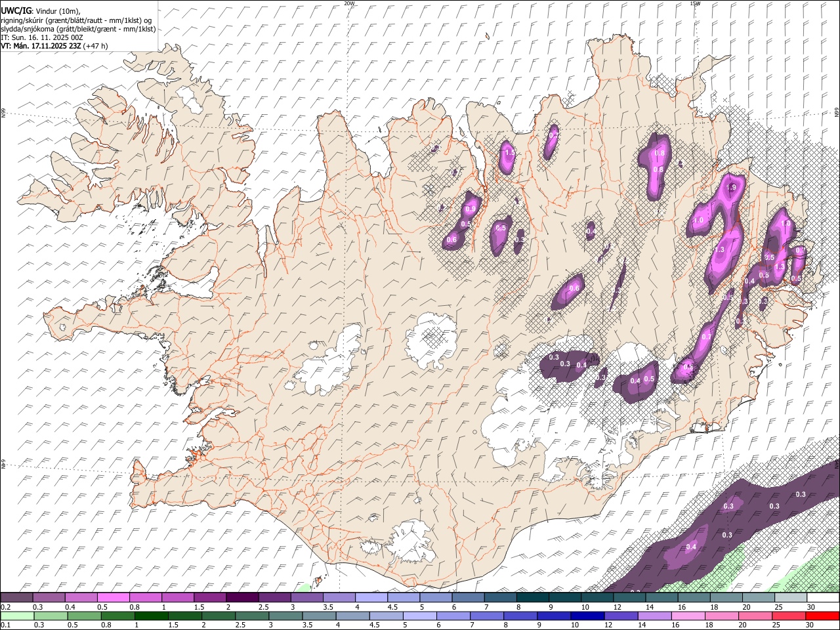Click the deep blue lower swatch labeled 10
The height and width of the screenshot is (630, 840).
coord(587,616)
